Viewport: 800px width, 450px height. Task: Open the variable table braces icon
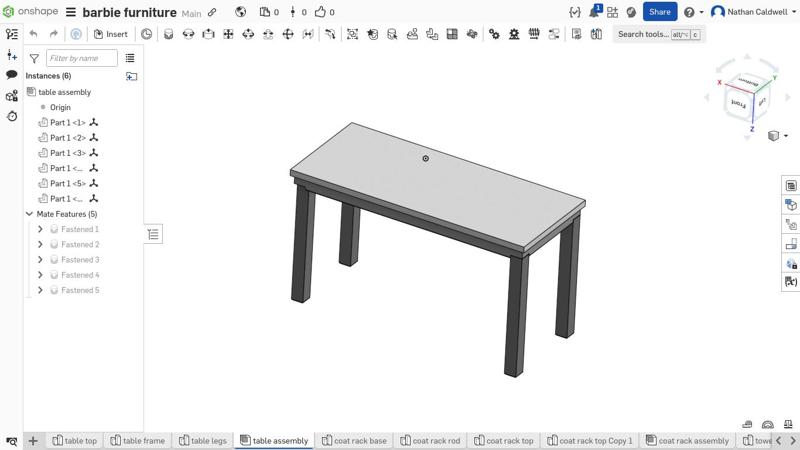click(x=575, y=12)
